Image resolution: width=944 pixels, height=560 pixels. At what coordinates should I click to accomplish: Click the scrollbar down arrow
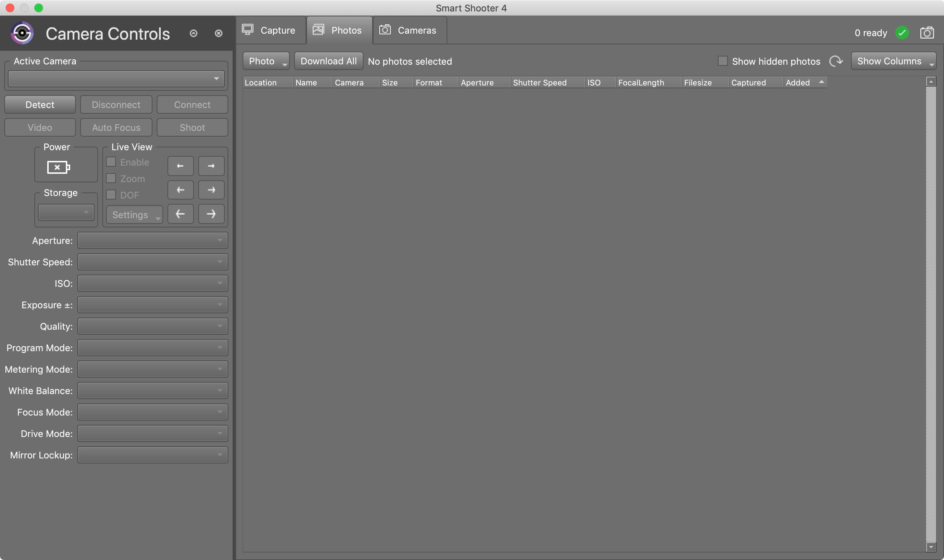pos(931,547)
